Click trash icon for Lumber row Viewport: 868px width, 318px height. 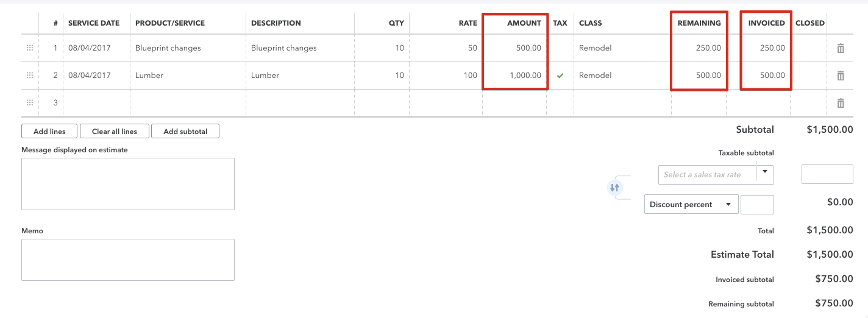(841, 76)
